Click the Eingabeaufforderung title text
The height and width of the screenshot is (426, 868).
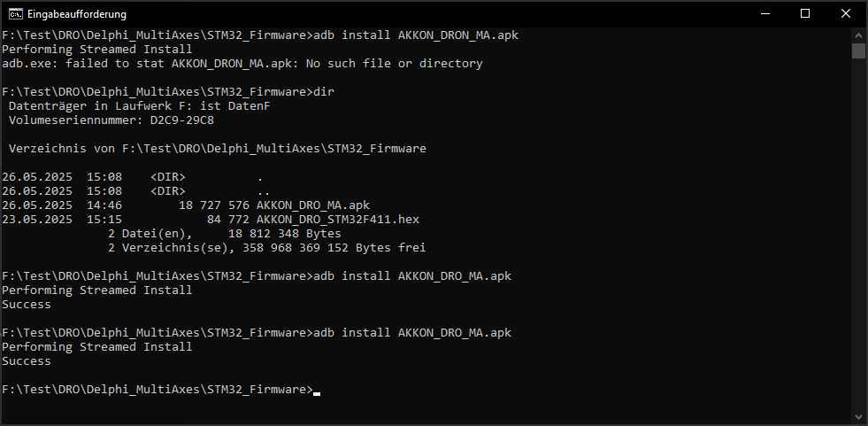(77, 14)
